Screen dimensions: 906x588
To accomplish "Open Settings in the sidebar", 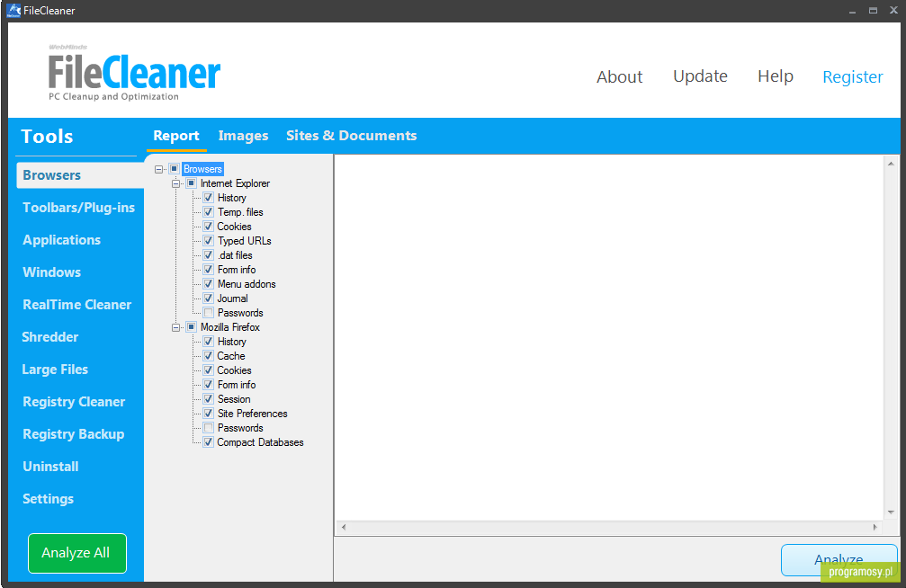I will coord(48,498).
